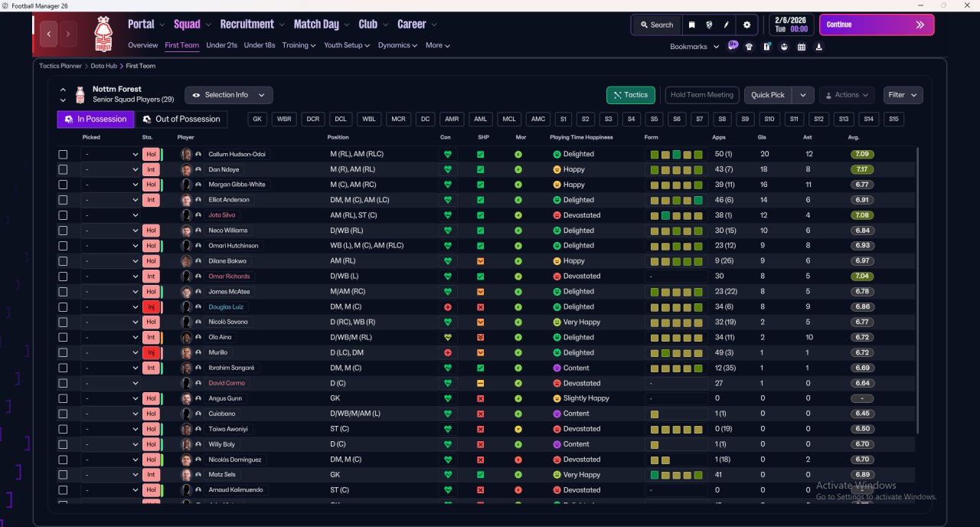Viewport: 980px width, 527px height.
Task: Click Jota Silva's 7.08 average rating pill
Action: pyautogui.click(x=862, y=215)
